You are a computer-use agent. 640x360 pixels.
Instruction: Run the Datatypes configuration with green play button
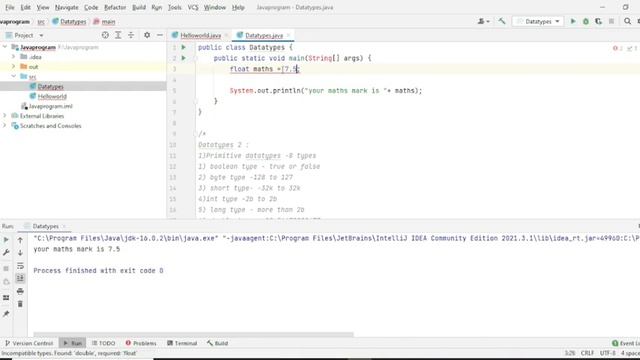573,21
